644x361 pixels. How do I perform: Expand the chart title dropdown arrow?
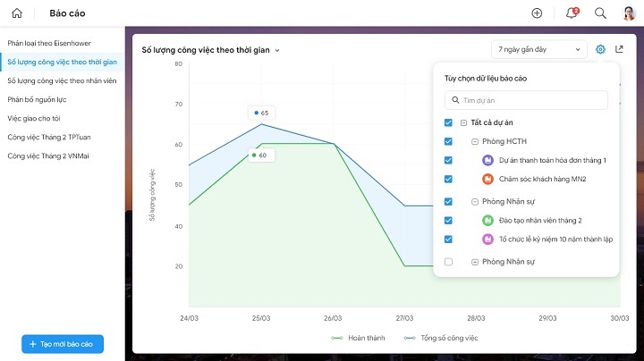click(x=277, y=50)
